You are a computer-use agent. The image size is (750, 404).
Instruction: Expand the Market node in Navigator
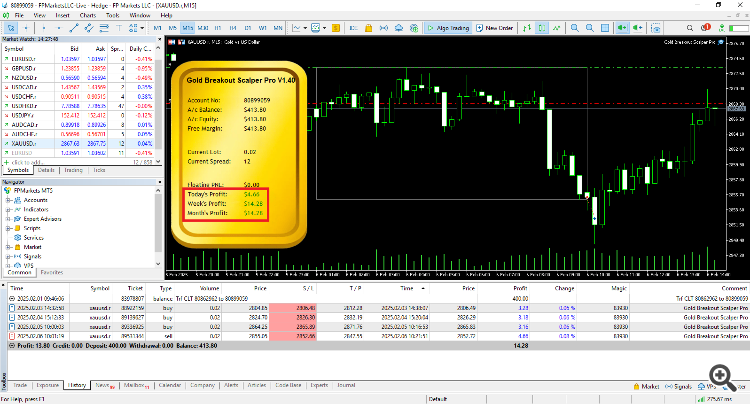point(8,247)
